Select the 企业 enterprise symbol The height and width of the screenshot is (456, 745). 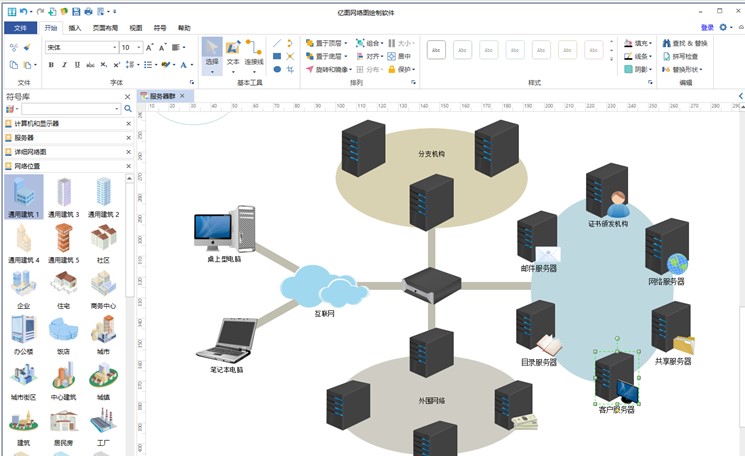tap(24, 289)
